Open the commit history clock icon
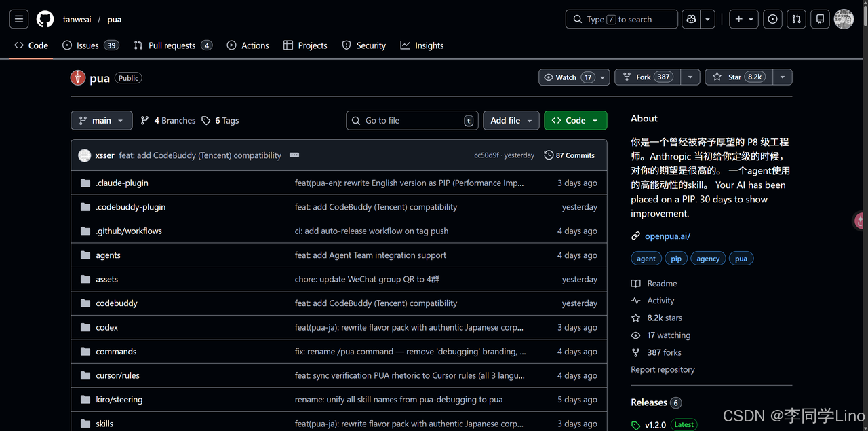 click(x=549, y=155)
